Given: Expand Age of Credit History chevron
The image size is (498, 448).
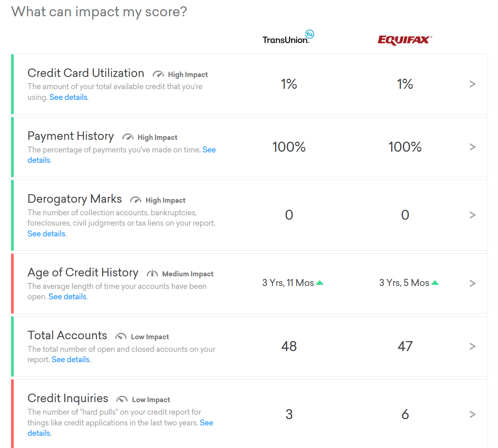Looking at the screenshot, I should click(472, 283).
